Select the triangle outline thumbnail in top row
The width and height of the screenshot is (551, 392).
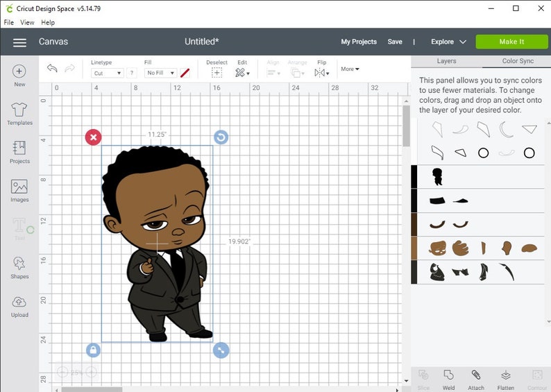tap(529, 129)
